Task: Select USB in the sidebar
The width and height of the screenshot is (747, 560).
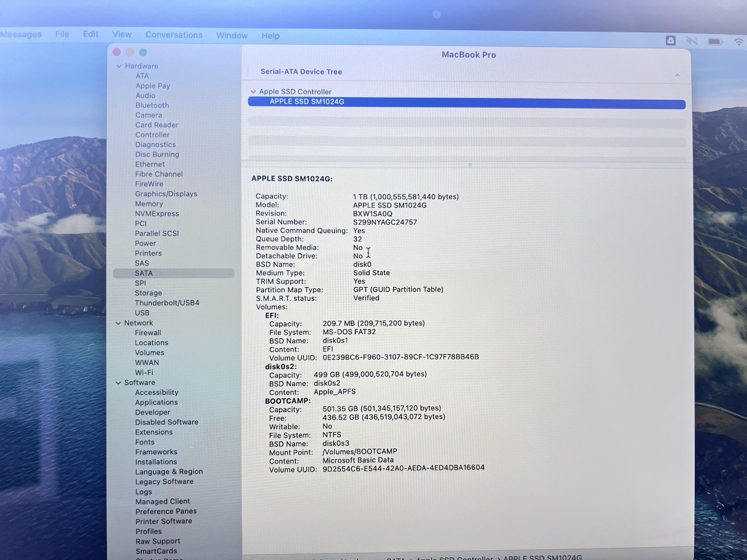Action: (142, 313)
